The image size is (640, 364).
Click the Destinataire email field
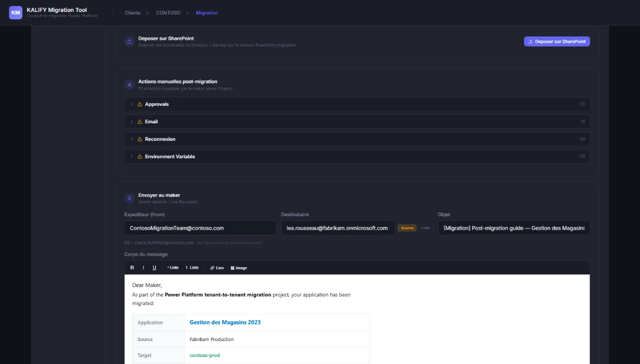point(337,228)
